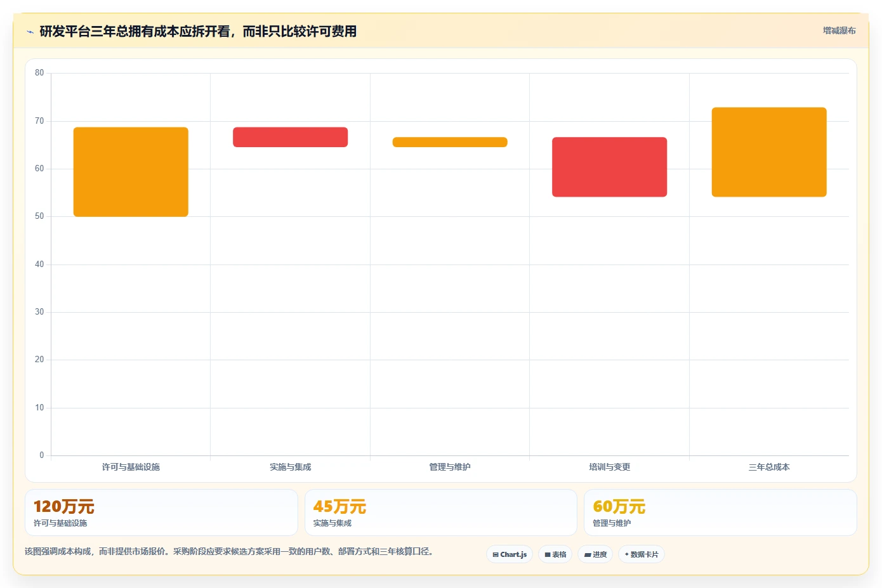Select the 表格 pill button
This screenshot has height=588, width=882.
click(x=555, y=554)
